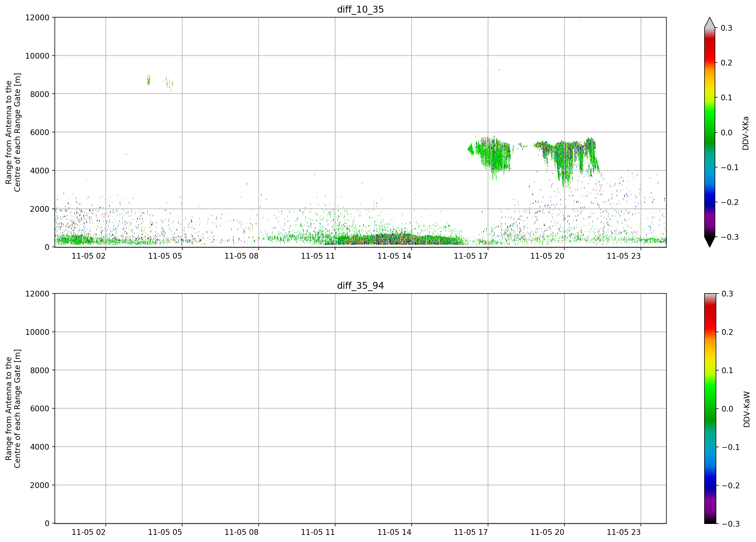Click the diff_35_94 plot title
Screen dimensions: 756x542
coord(360,286)
